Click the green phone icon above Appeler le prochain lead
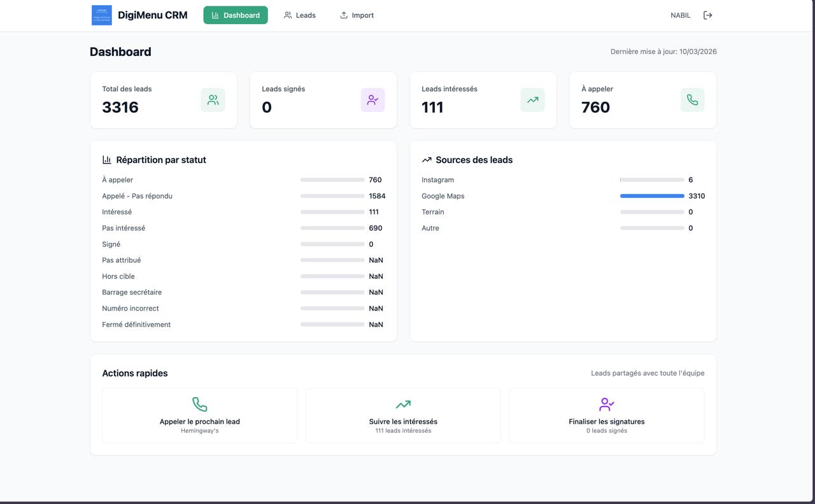 199,403
